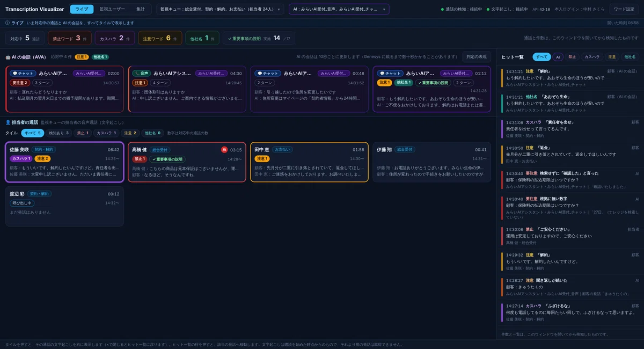Image resolution: width=644 pixels, height=349 pixels.
Task: Open hit row 14:30:40 根拠に無い数字
Action: coord(570,208)
